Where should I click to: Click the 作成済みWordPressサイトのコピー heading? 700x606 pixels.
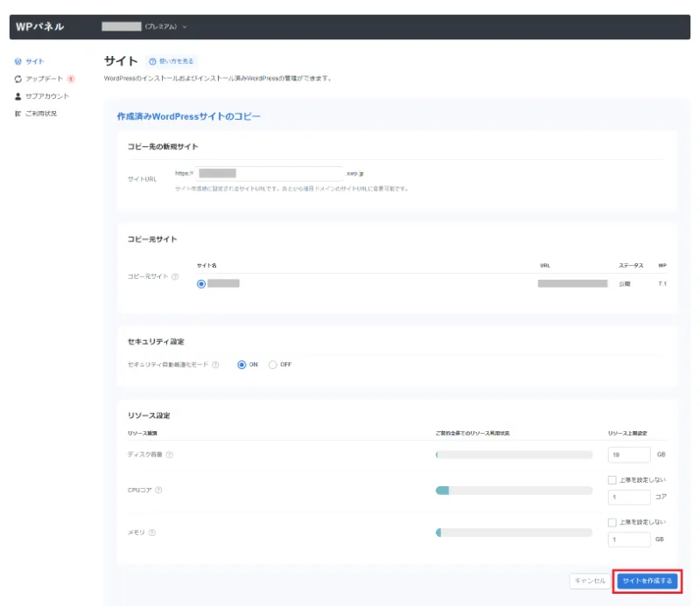[188, 116]
